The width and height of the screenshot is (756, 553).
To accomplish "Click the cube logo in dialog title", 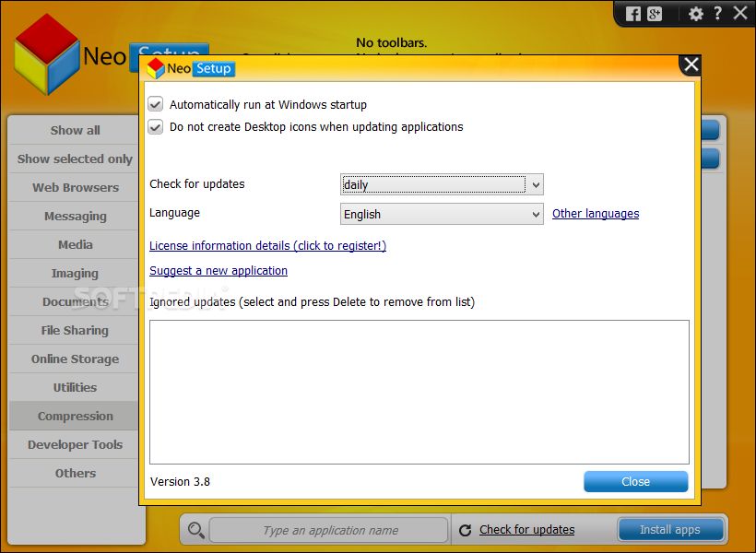I will [156, 68].
